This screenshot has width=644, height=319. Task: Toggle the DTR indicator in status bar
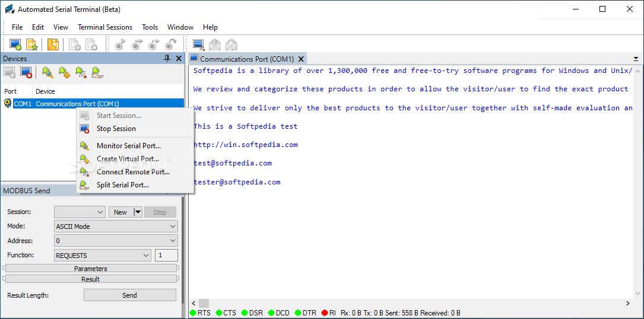(x=298, y=313)
